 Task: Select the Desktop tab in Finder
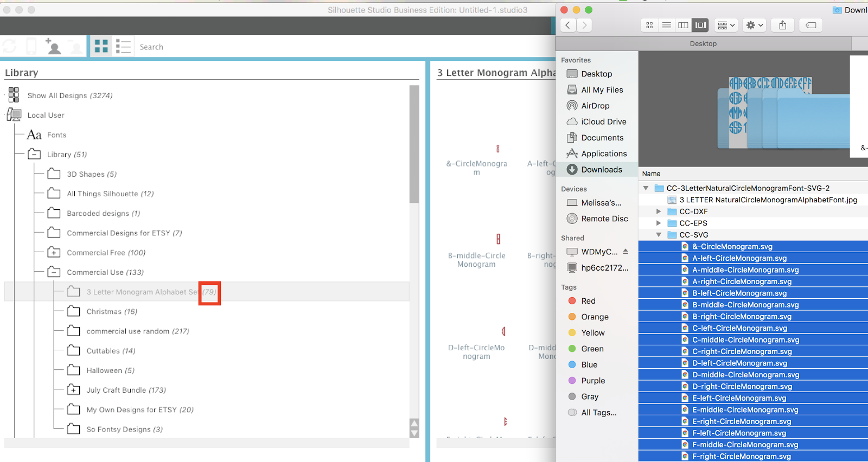[703, 43]
